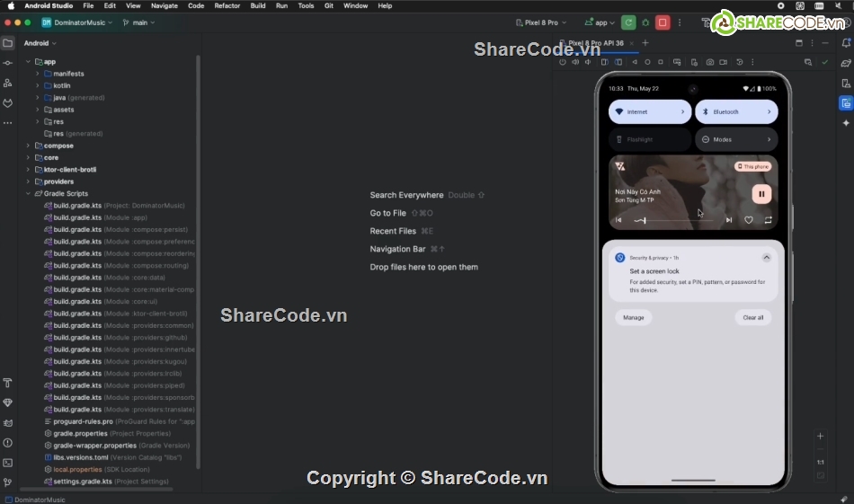Viewport: 854px width, 504px height.
Task: Click media progress slider
Action: 673,220
